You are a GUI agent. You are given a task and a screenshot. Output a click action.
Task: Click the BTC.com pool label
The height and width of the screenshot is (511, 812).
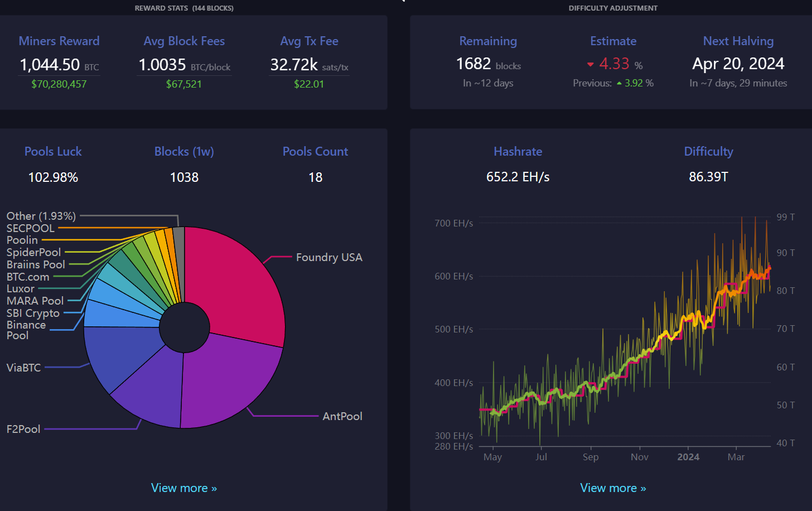coord(28,277)
